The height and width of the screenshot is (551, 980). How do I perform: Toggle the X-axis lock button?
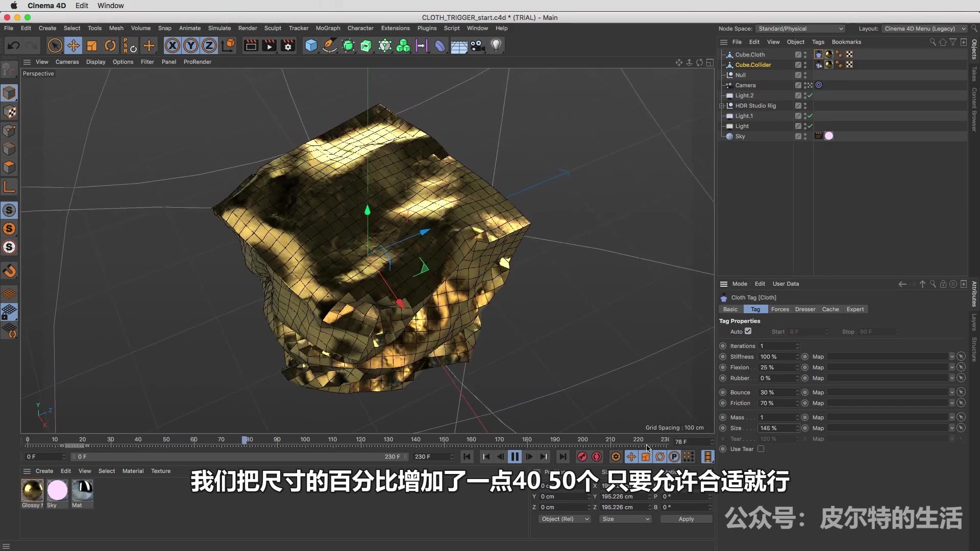click(173, 46)
